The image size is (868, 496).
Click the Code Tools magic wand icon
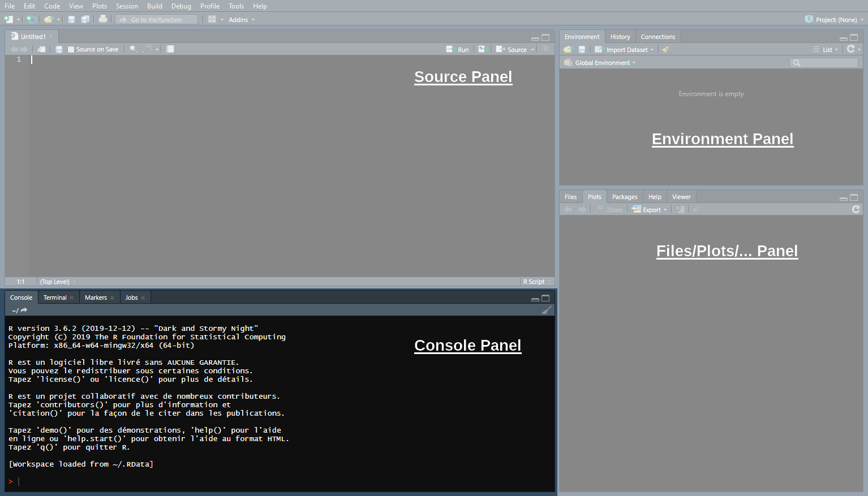click(148, 49)
